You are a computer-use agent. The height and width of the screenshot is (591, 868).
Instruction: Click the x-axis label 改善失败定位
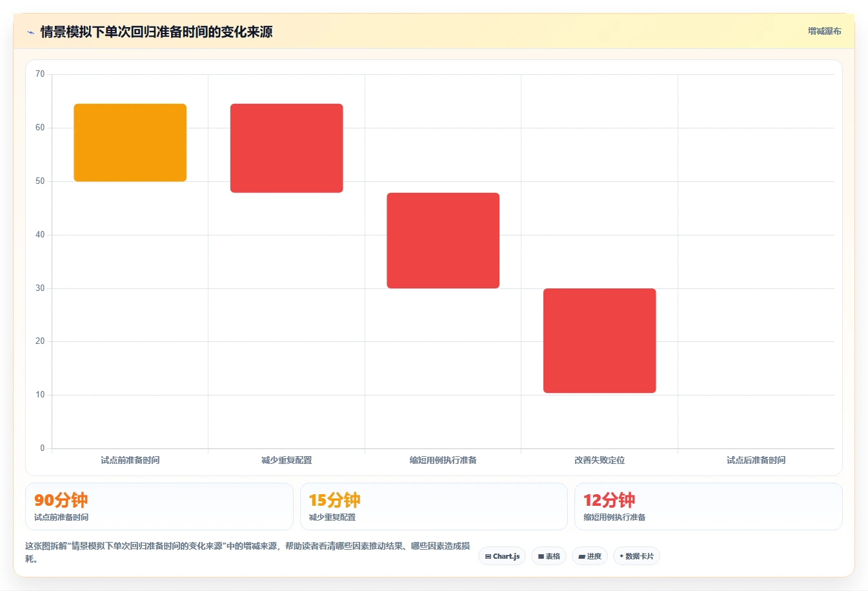(x=600, y=460)
